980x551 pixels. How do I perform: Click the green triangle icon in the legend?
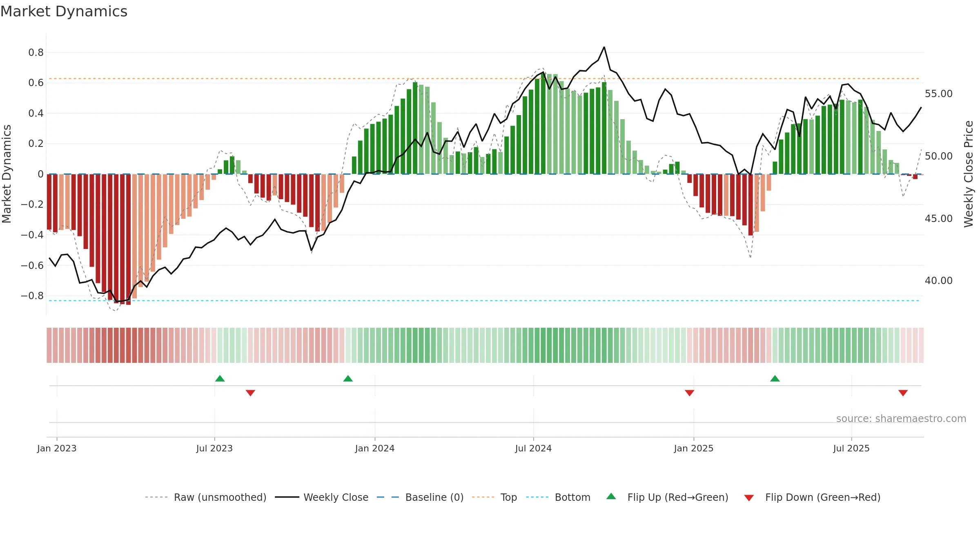click(611, 496)
